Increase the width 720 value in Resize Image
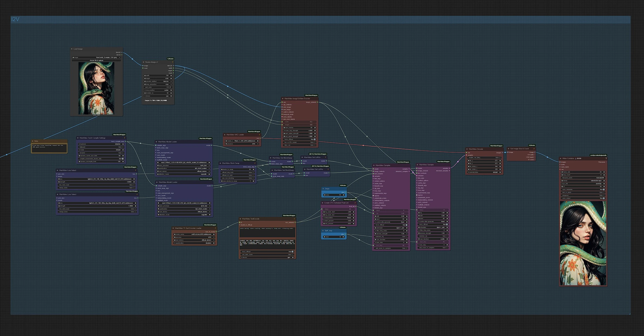 pyautogui.click(x=171, y=76)
